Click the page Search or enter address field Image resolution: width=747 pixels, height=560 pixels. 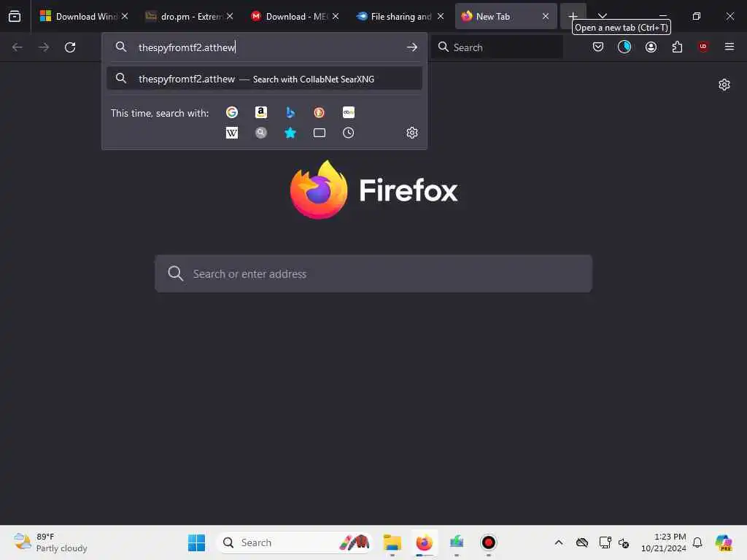(373, 274)
